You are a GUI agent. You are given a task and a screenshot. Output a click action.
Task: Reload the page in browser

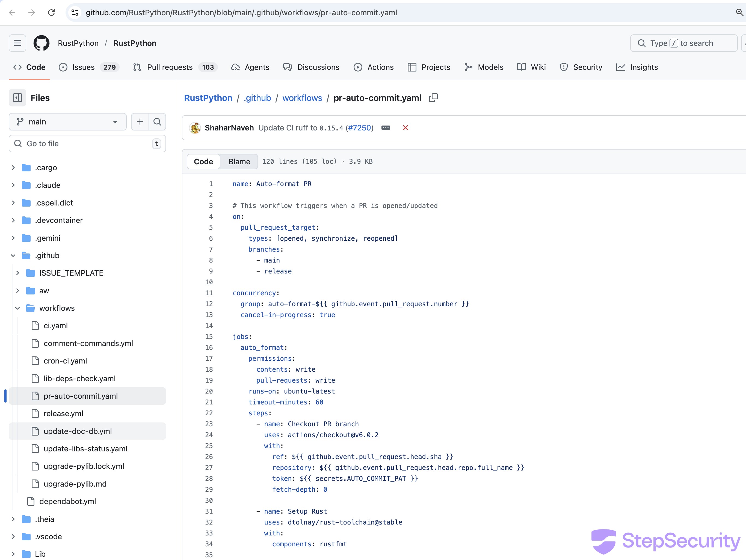point(51,13)
